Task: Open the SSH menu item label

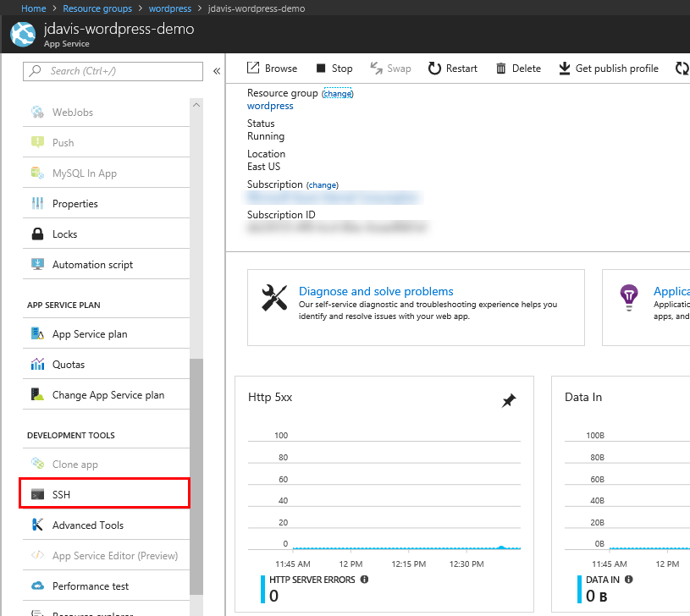Action: [61, 495]
